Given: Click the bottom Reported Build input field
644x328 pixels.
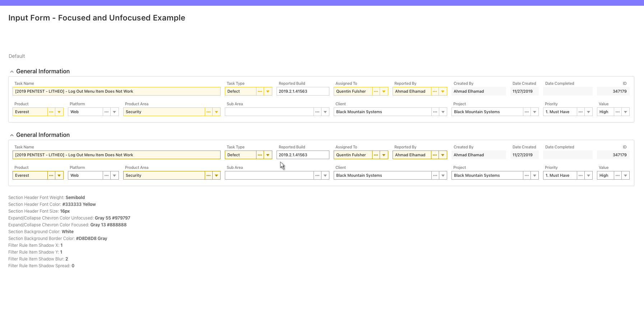Looking at the screenshot, I should 302,155.
